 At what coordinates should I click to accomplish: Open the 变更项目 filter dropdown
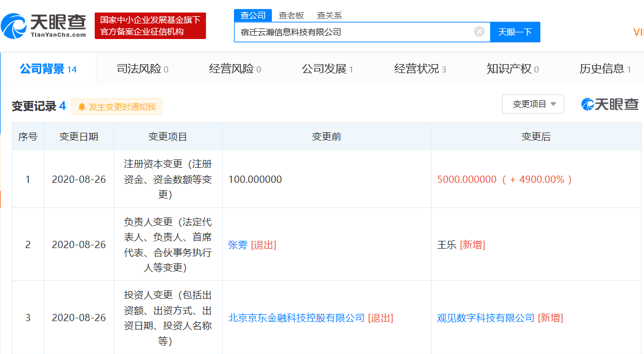click(533, 104)
